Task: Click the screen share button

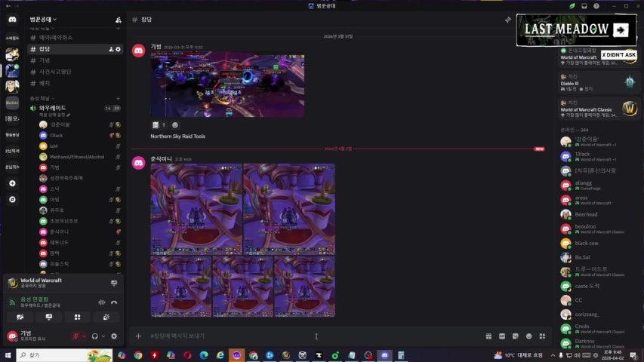Action: 49,318
